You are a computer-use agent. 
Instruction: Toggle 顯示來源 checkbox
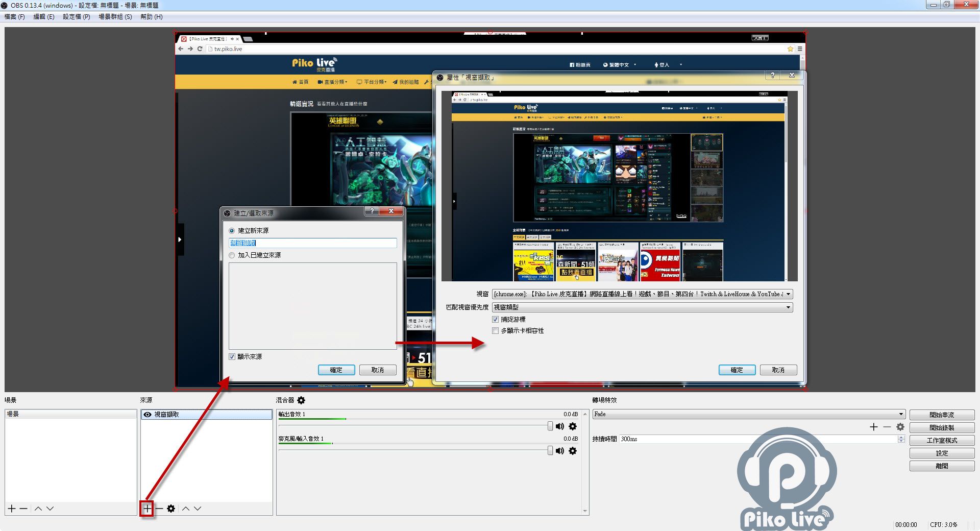232,357
